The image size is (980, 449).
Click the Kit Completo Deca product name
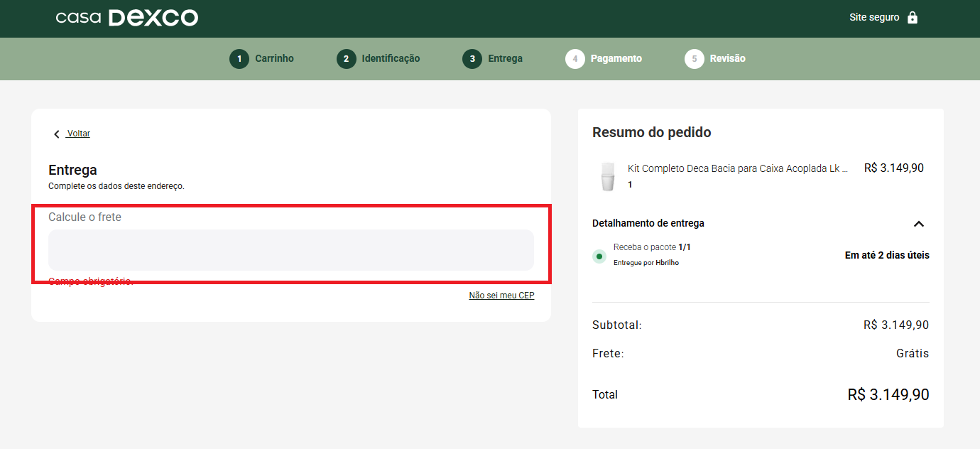pyautogui.click(x=739, y=168)
